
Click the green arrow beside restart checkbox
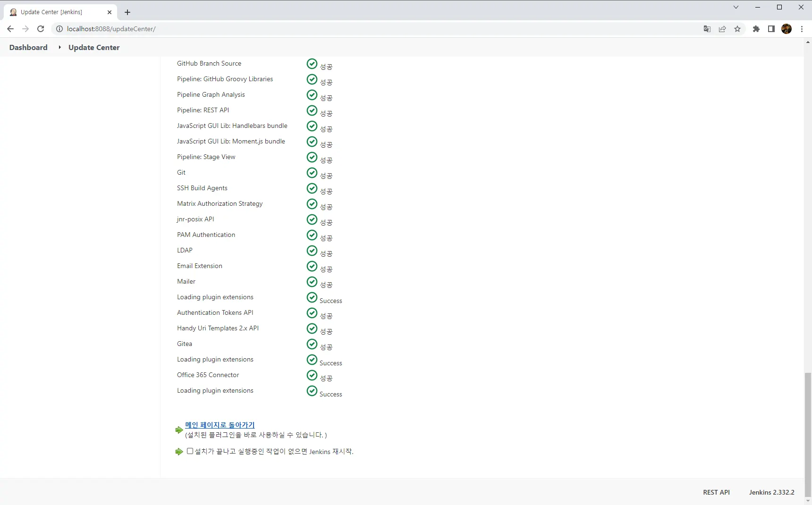[x=179, y=452]
